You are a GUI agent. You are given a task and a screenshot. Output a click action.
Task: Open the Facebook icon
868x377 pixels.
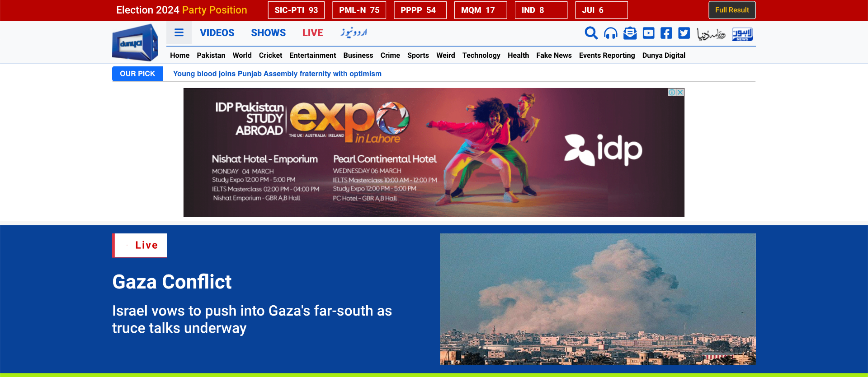point(666,33)
